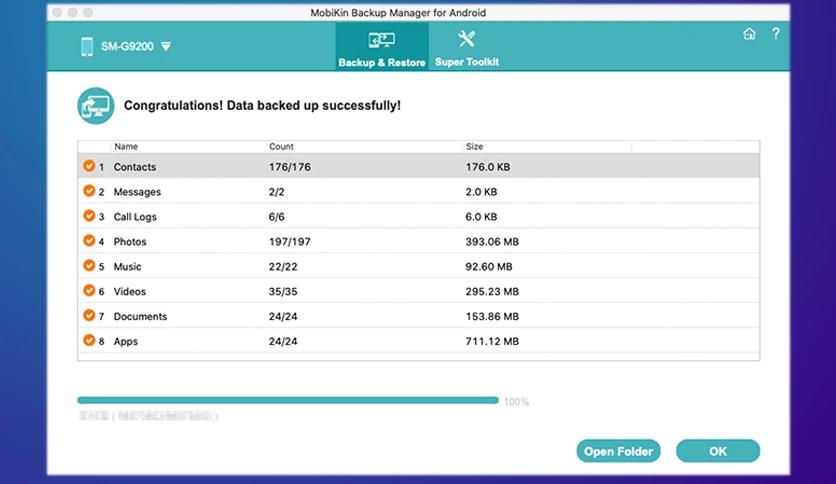Click the 153.86 MB size value
The height and width of the screenshot is (484, 836).
click(492, 316)
